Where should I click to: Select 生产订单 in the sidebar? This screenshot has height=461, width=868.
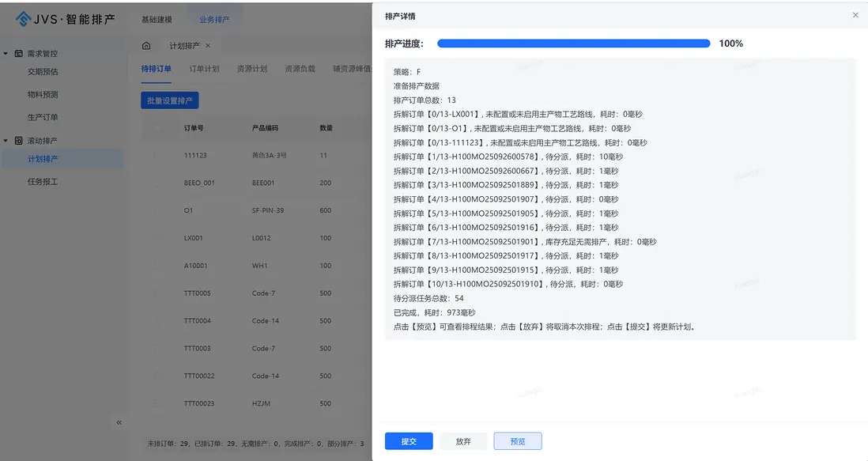click(x=43, y=117)
